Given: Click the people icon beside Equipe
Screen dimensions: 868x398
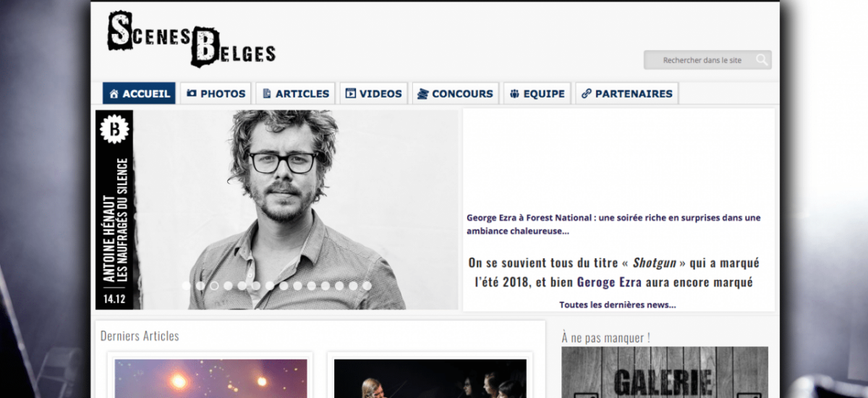Looking at the screenshot, I should 514,93.
